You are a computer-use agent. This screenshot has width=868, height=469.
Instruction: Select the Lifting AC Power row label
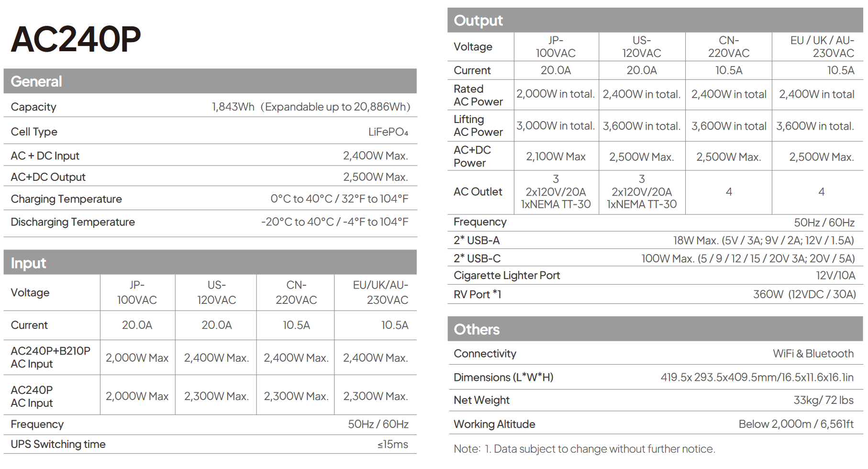tap(478, 125)
